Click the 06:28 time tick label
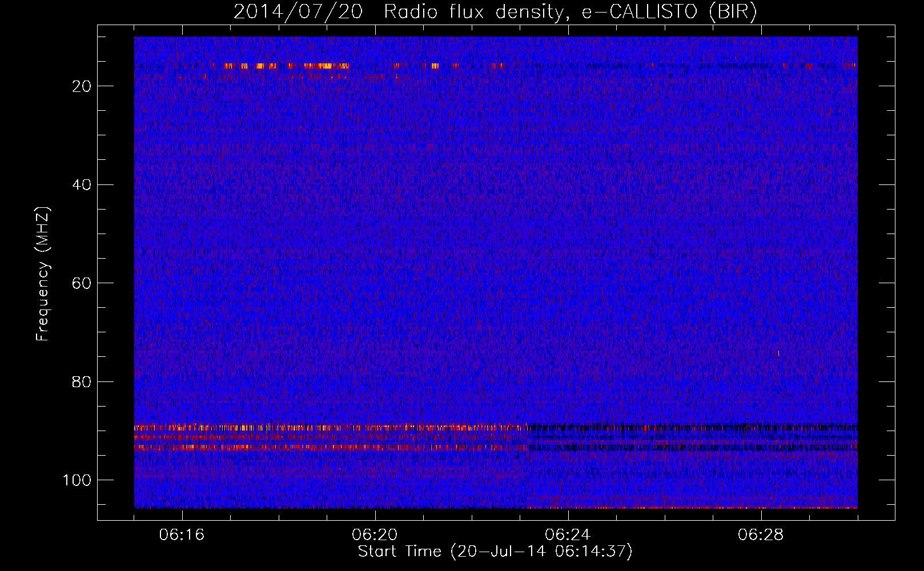924x571 pixels. tap(761, 535)
